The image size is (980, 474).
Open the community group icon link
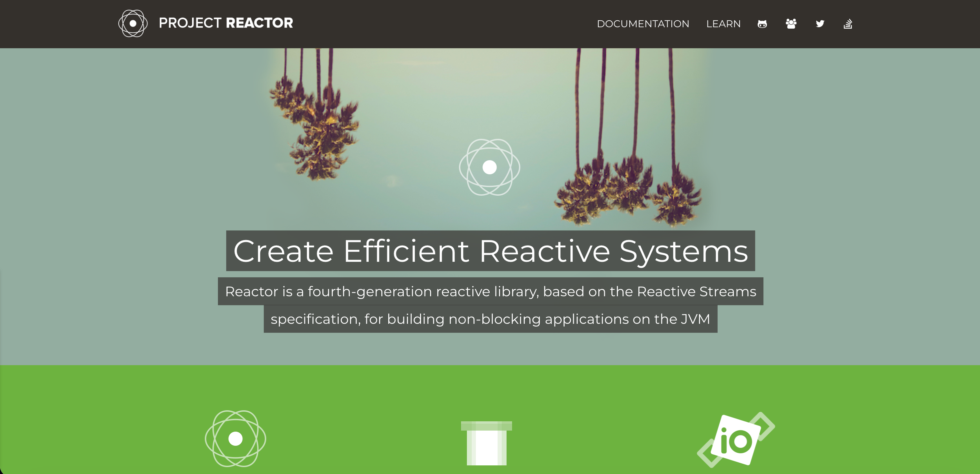[x=791, y=24]
